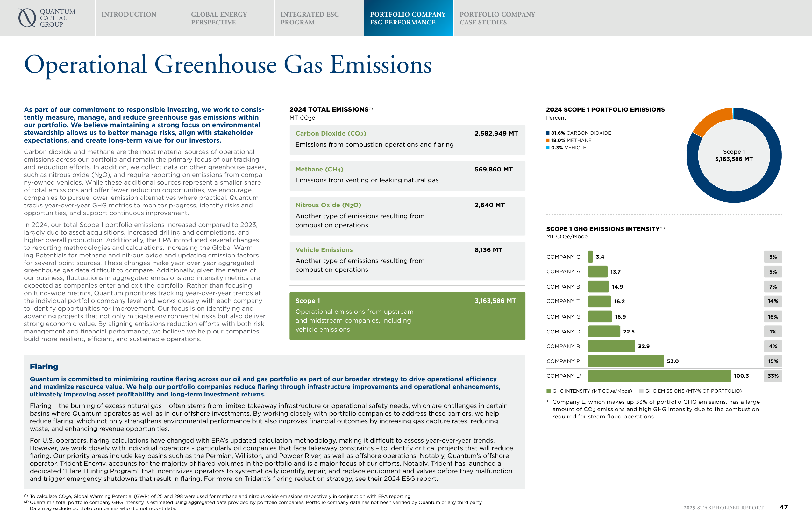Click the light blue Vehicle legend swatch
This screenshot has width=812, height=525.
548,148
